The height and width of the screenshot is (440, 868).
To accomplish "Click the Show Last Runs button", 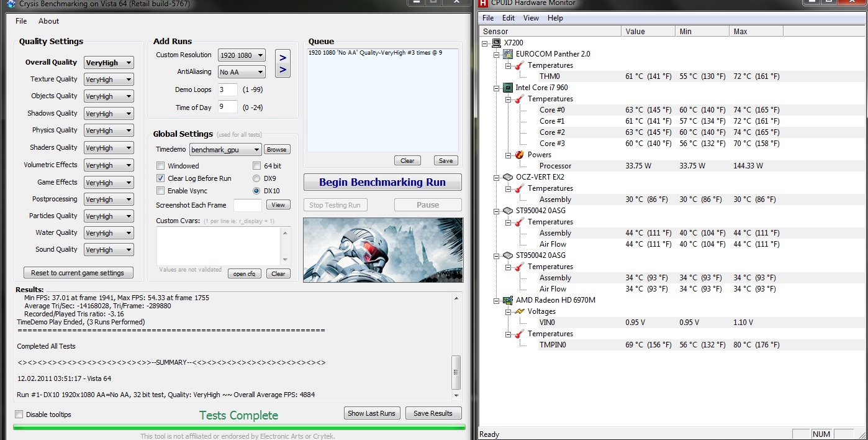I will [x=371, y=413].
